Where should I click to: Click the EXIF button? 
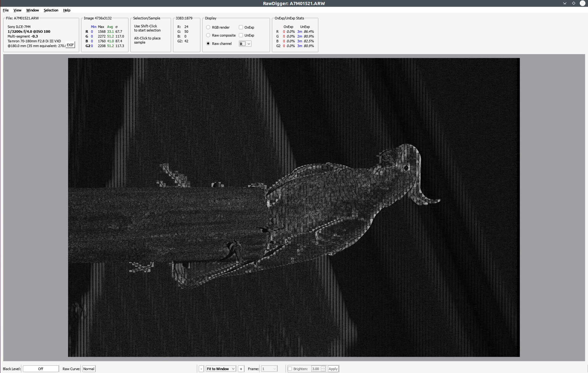coord(70,45)
